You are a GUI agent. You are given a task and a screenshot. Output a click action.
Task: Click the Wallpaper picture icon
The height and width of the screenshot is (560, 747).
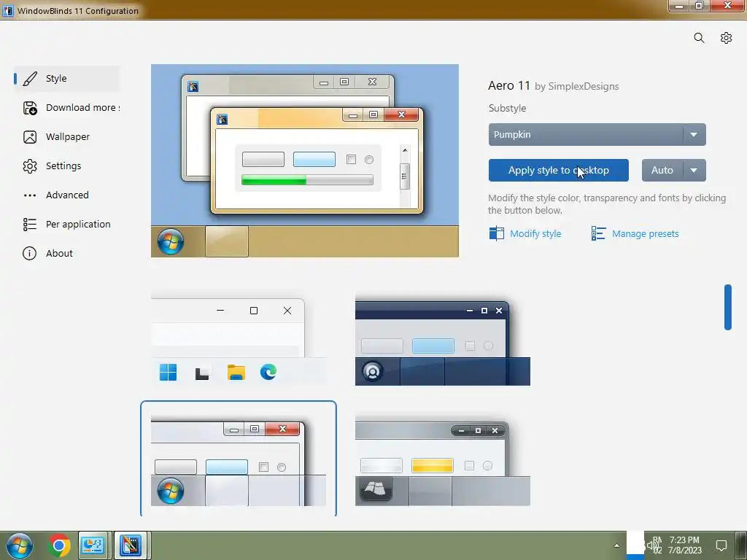tap(29, 137)
